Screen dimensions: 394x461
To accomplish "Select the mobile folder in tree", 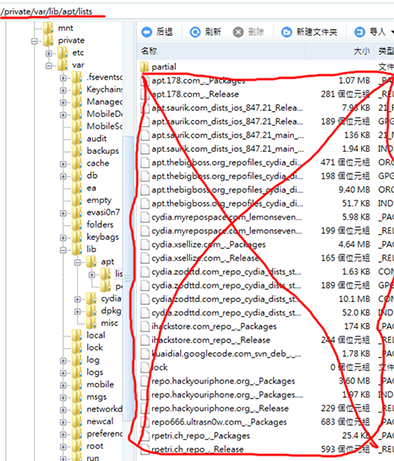I will [100, 385].
